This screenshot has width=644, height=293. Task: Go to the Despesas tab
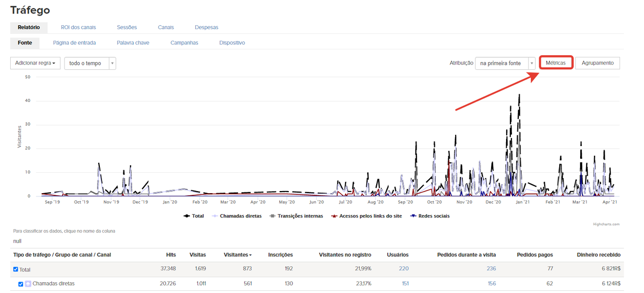coord(207,27)
